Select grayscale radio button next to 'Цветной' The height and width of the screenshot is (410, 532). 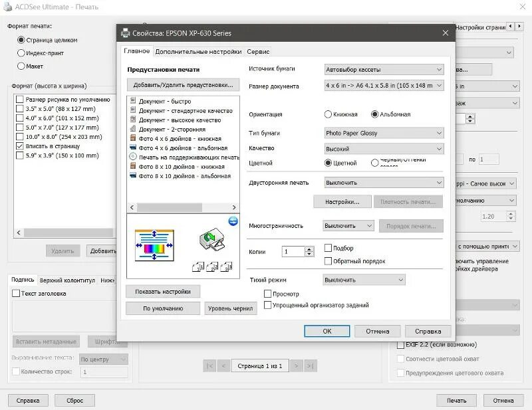coord(374,163)
